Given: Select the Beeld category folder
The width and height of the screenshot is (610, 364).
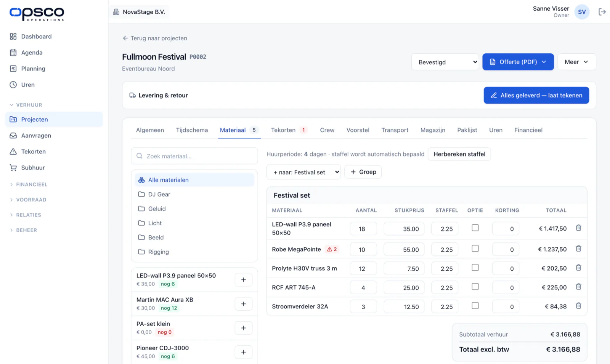Looking at the screenshot, I should coord(194,238).
